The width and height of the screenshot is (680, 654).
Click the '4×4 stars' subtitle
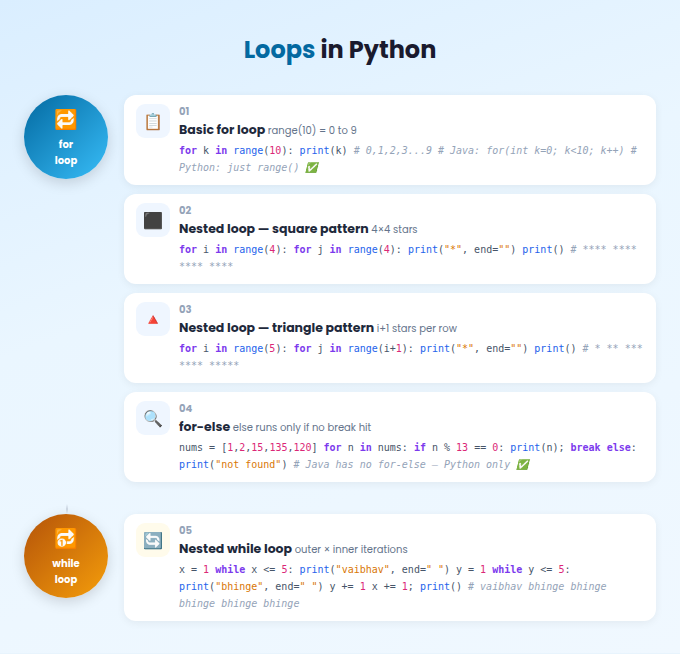click(x=394, y=229)
